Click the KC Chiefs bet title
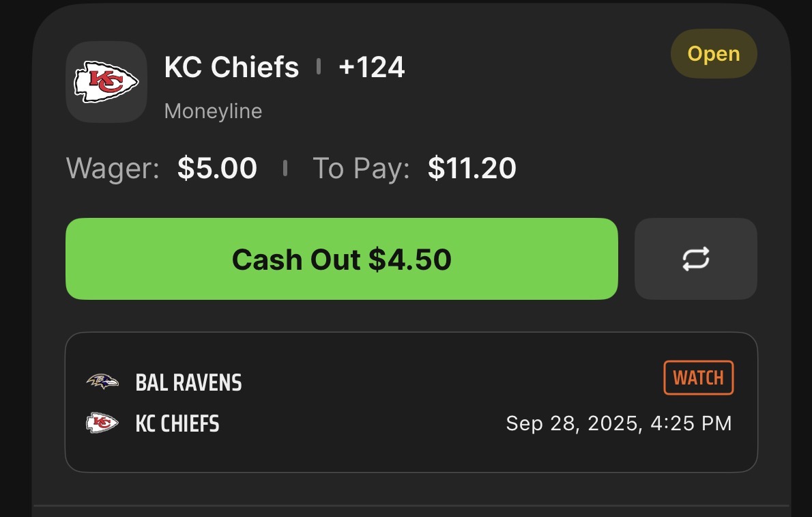Image resolution: width=812 pixels, height=517 pixels. [231, 67]
